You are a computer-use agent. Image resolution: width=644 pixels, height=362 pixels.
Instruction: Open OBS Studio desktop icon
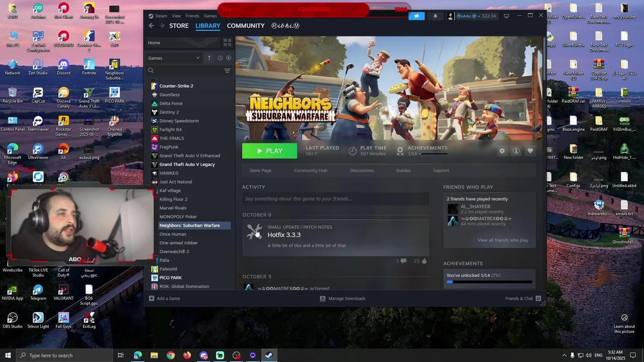13,321
